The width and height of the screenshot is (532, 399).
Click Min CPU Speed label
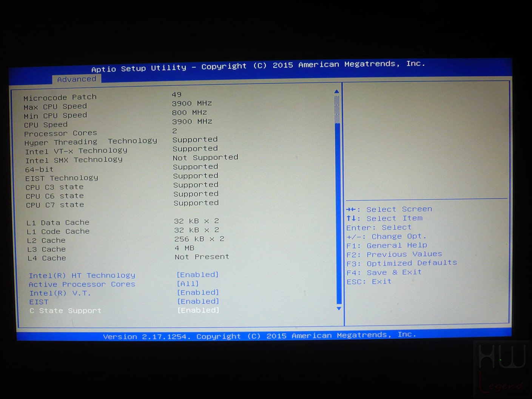point(56,116)
